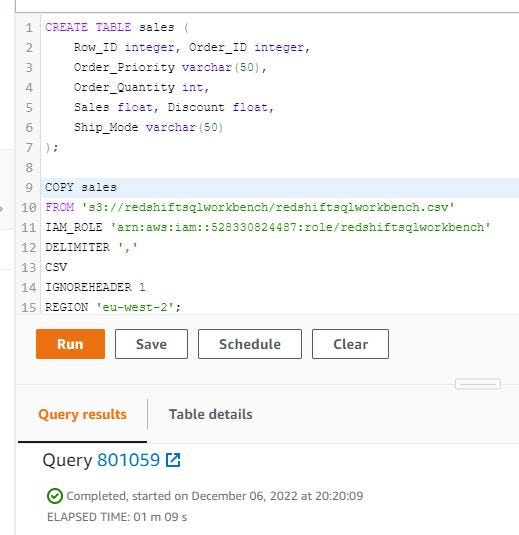
Task: Switch to the Query results tab
Action: tap(83, 414)
